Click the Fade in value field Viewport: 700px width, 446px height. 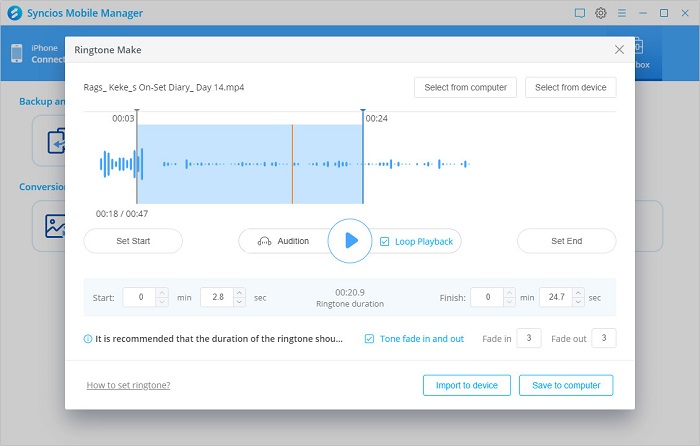coord(530,338)
